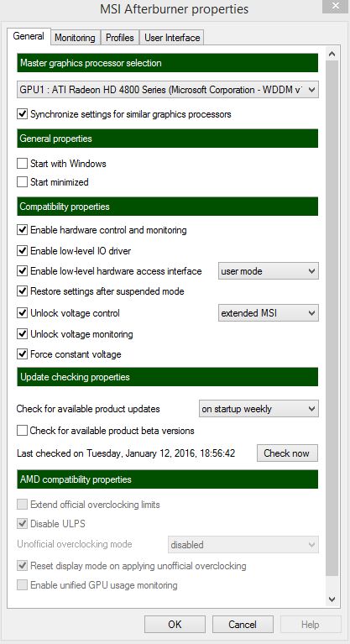Click the Update checking properties header
This screenshot has width=350, height=644.
coord(168,377)
